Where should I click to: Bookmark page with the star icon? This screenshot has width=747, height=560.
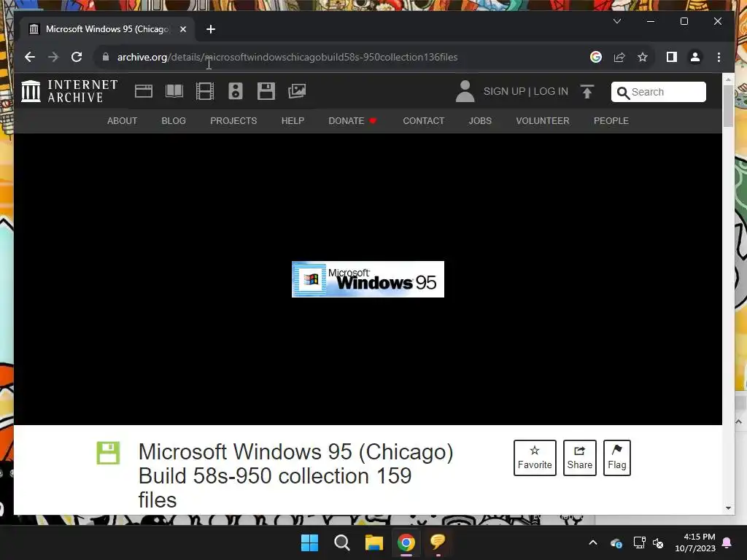[643, 57]
